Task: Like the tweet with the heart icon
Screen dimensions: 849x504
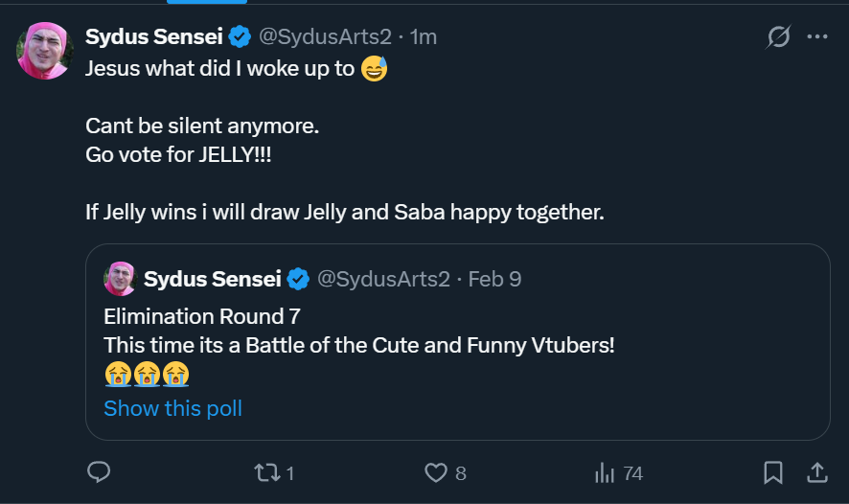Action: pyautogui.click(x=436, y=472)
